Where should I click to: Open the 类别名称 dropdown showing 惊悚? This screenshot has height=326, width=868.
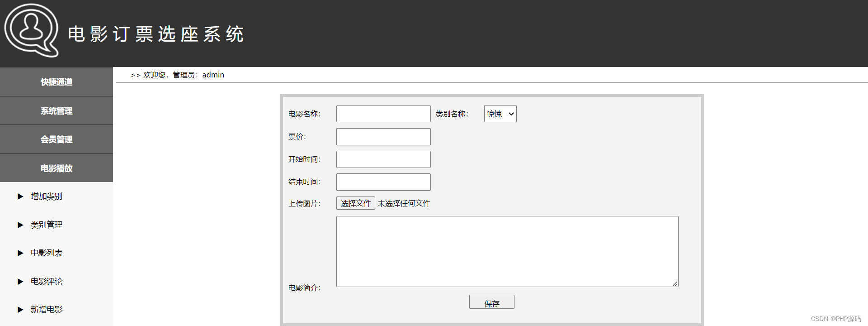500,114
